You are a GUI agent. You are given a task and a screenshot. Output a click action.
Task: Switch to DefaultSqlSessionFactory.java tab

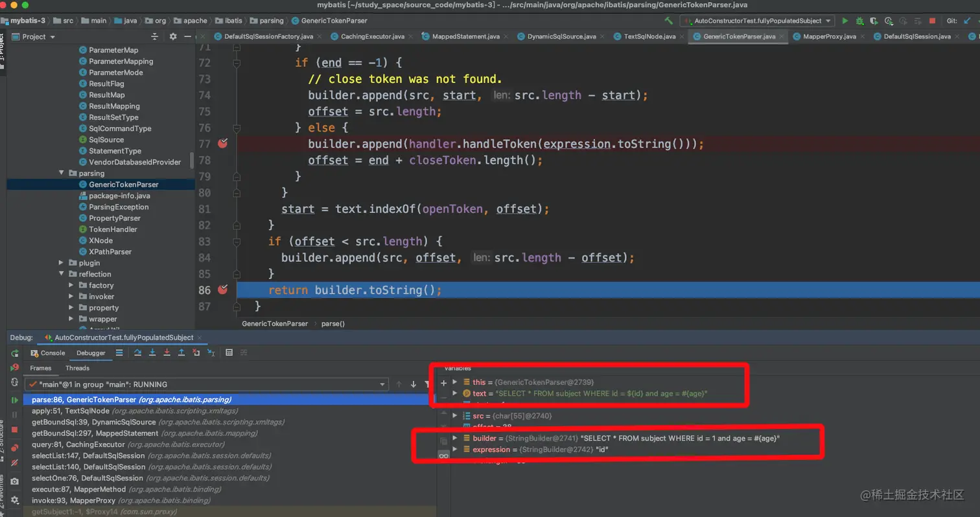coord(268,36)
